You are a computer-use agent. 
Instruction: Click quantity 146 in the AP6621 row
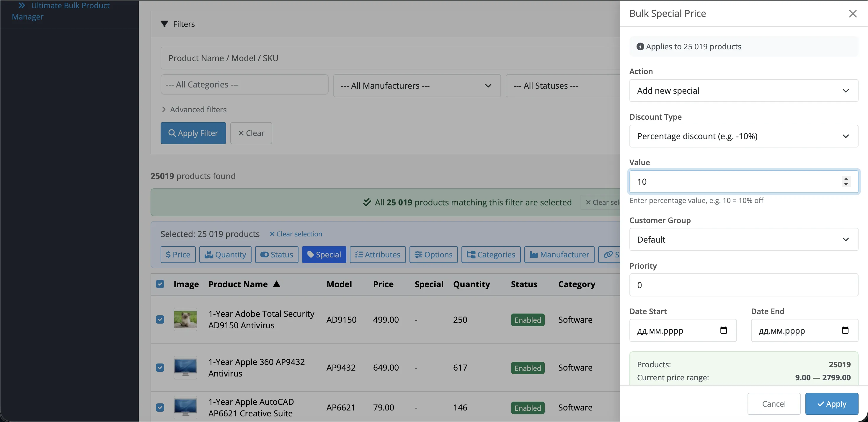pos(460,408)
